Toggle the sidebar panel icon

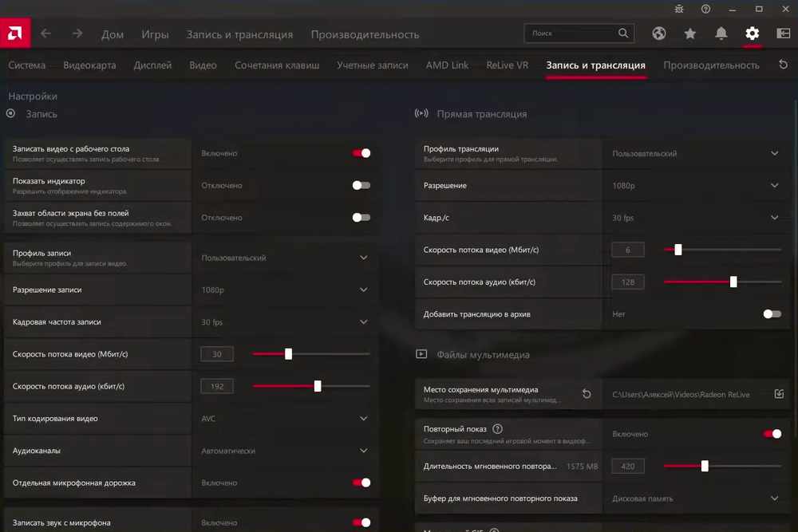[x=784, y=33]
